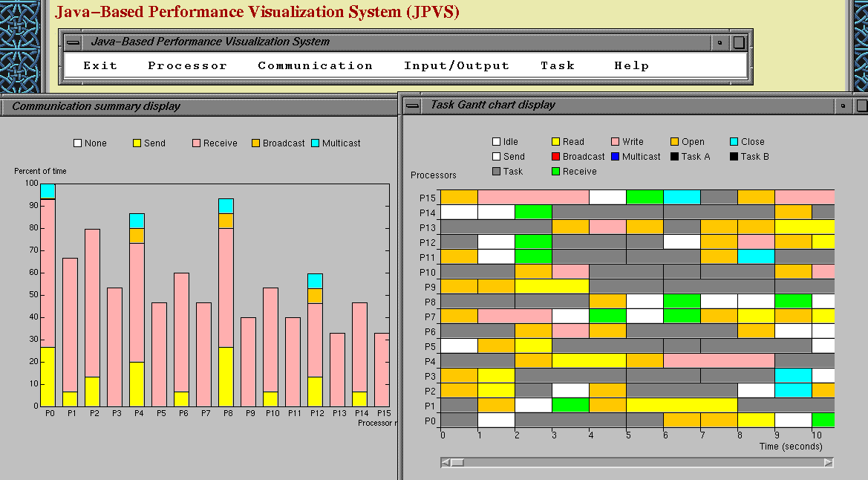868x480 pixels.
Task: Click the Open legend swatch in Gantt chart
Action: tap(674, 142)
